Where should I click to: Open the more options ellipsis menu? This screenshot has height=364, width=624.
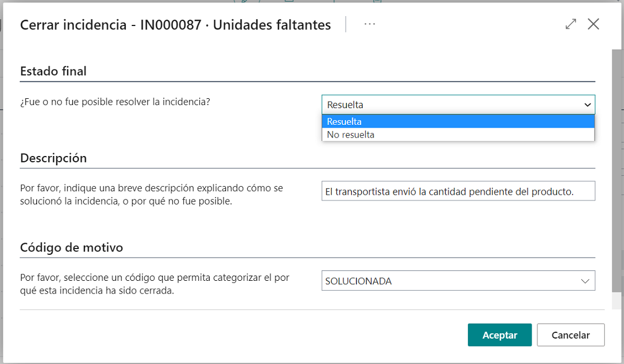(x=370, y=24)
